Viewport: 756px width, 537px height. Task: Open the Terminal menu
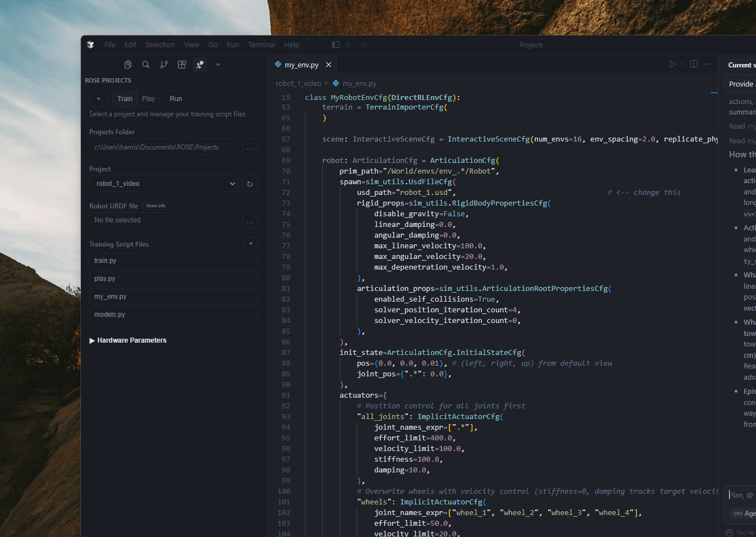(261, 45)
